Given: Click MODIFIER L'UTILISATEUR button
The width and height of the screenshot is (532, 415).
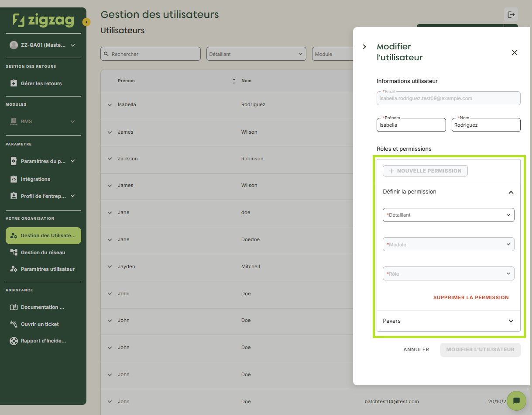Looking at the screenshot, I should point(480,349).
